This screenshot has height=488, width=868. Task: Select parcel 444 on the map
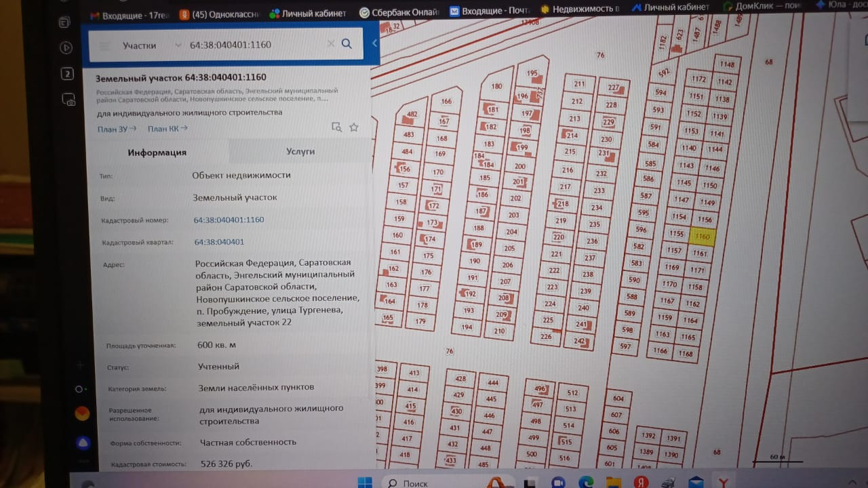tap(493, 383)
